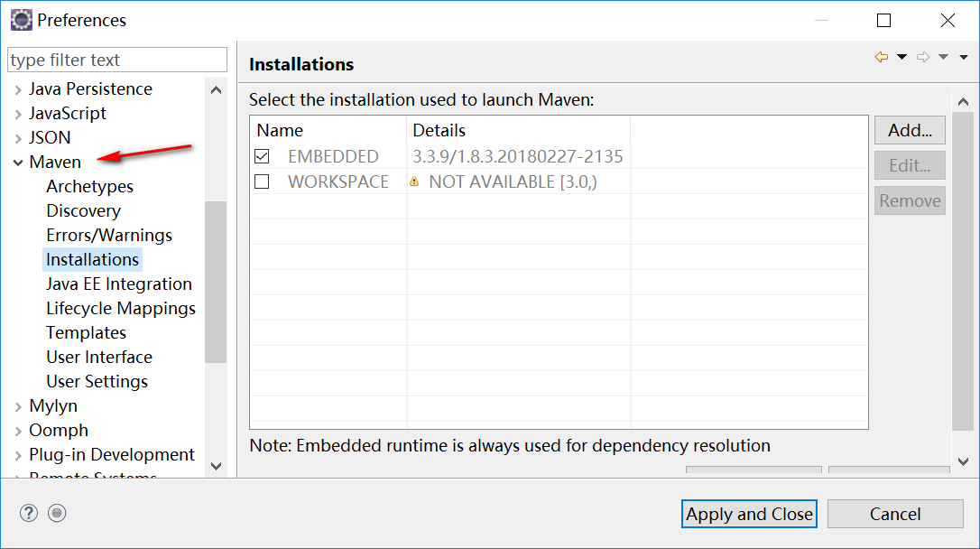Click the 3.3.9/1.8.3.20180227-2135 details cell
This screenshot has width=980, height=549.
coord(518,156)
